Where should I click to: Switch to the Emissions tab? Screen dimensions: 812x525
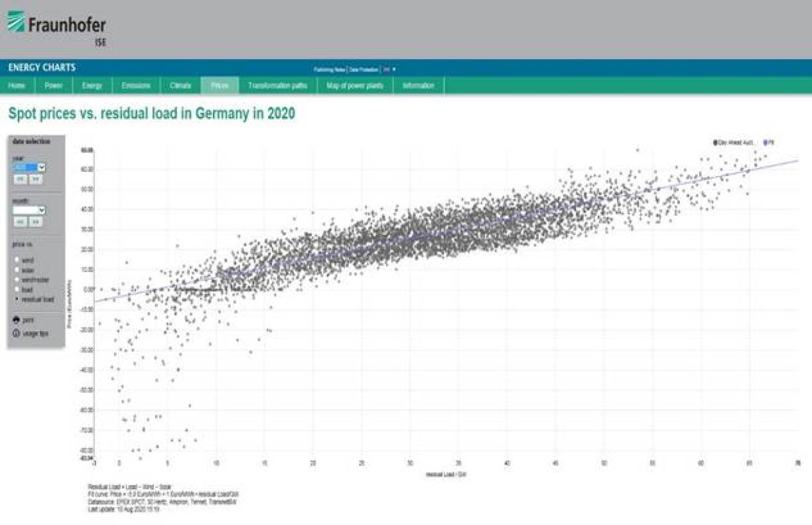tap(136, 86)
